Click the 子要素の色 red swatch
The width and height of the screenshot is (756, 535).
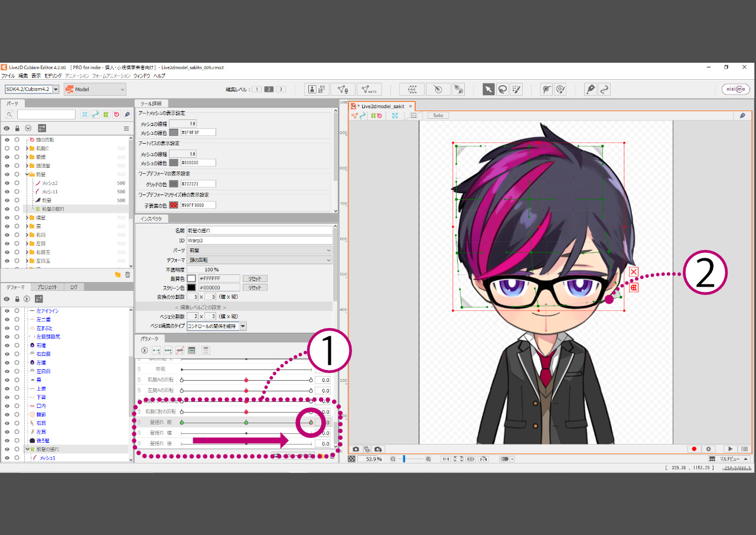[174, 205]
